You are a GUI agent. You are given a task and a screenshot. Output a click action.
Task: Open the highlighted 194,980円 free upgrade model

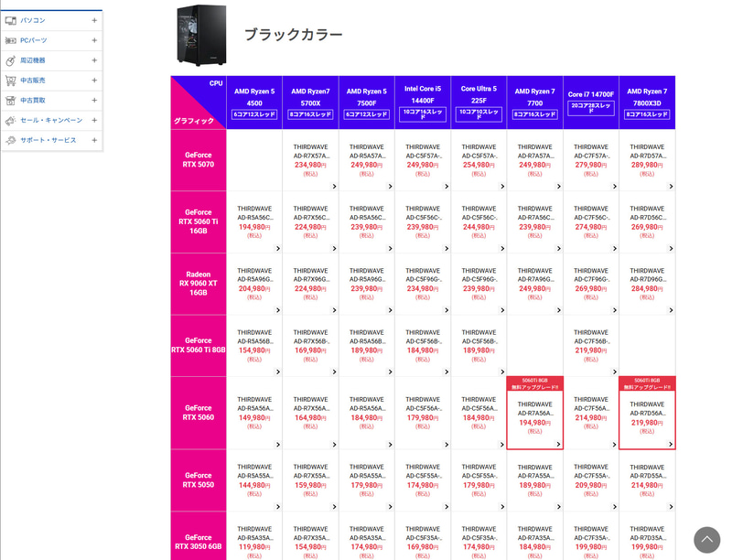tap(535, 413)
